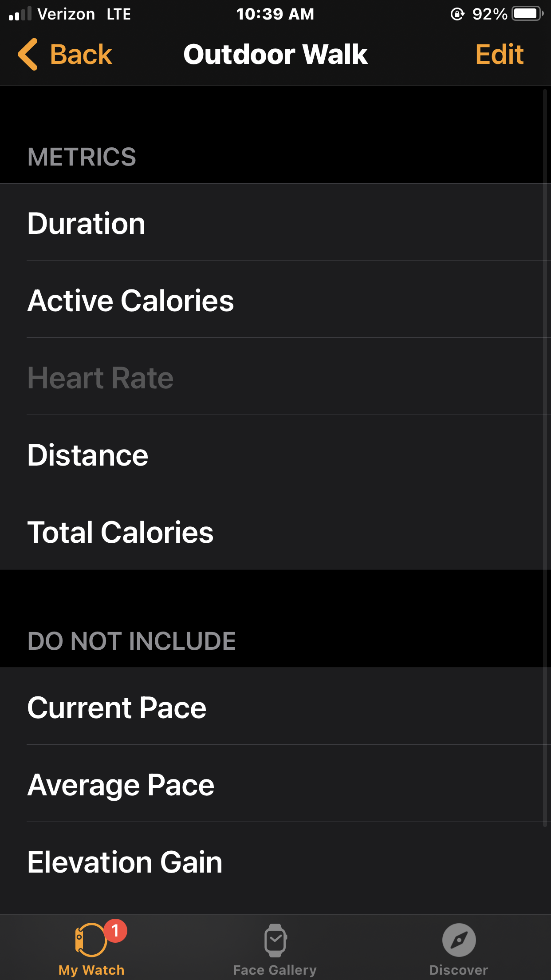
Task: Tap the battery icon in status bar
Action: point(527,14)
